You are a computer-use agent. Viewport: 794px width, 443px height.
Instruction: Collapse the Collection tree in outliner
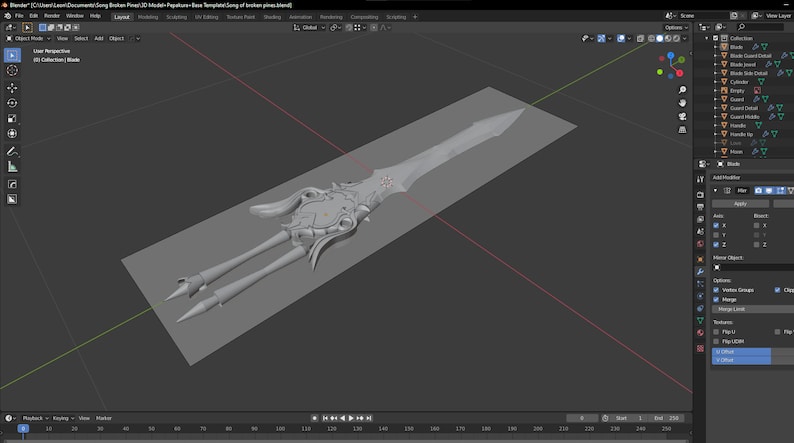coord(707,38)
